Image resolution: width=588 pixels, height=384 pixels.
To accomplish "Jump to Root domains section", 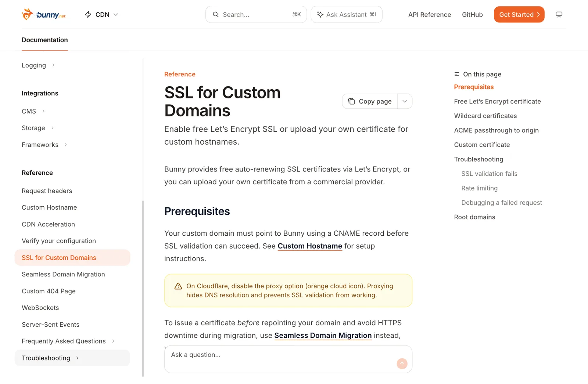I will 474,217.
